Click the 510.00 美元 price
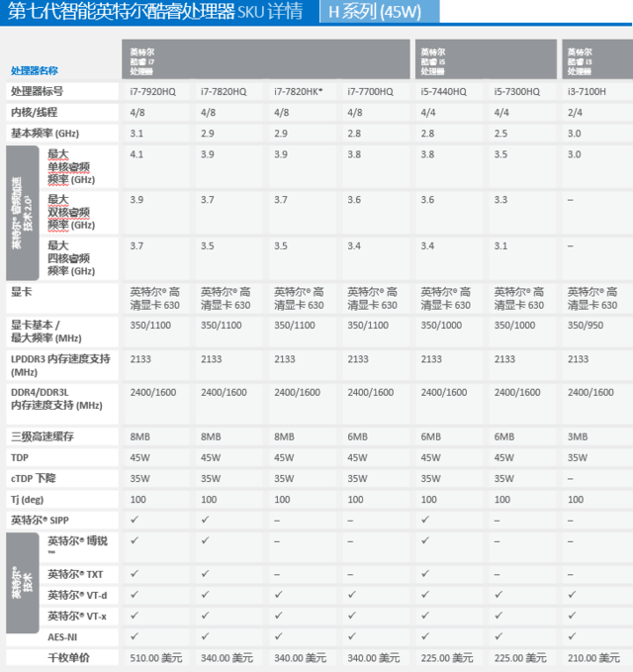The height and width of the screenshot is (672, 633). (156, 658)
